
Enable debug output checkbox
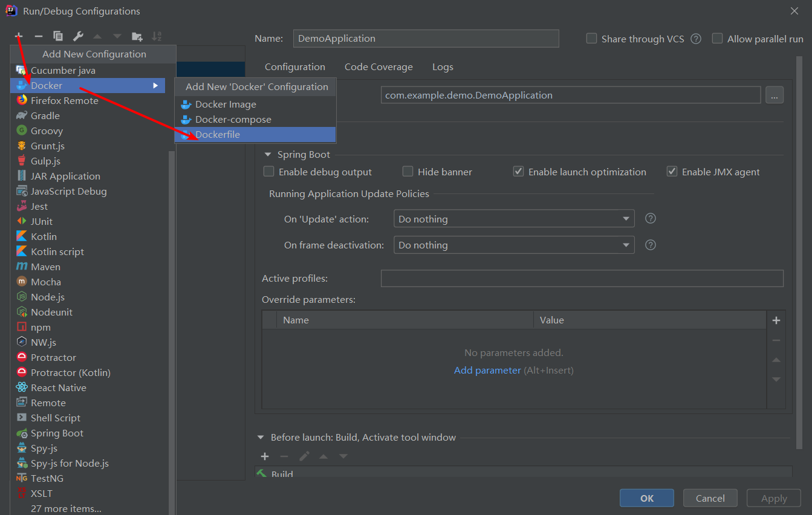click(269, 172)
